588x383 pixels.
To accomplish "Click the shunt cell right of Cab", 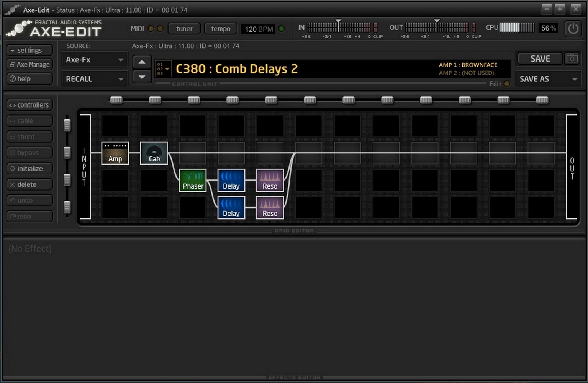I will tap(193, 153).
